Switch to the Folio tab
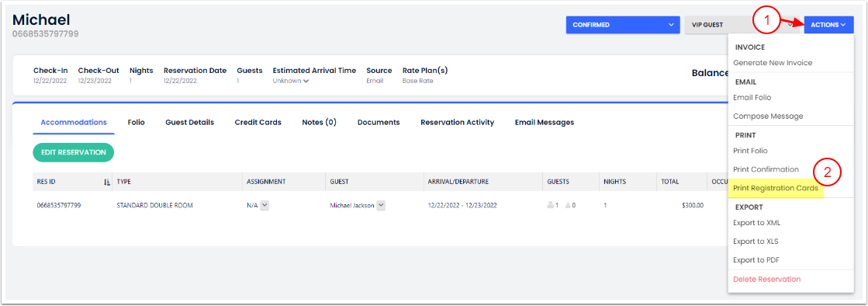868x306 pixels. click(137, 123)
